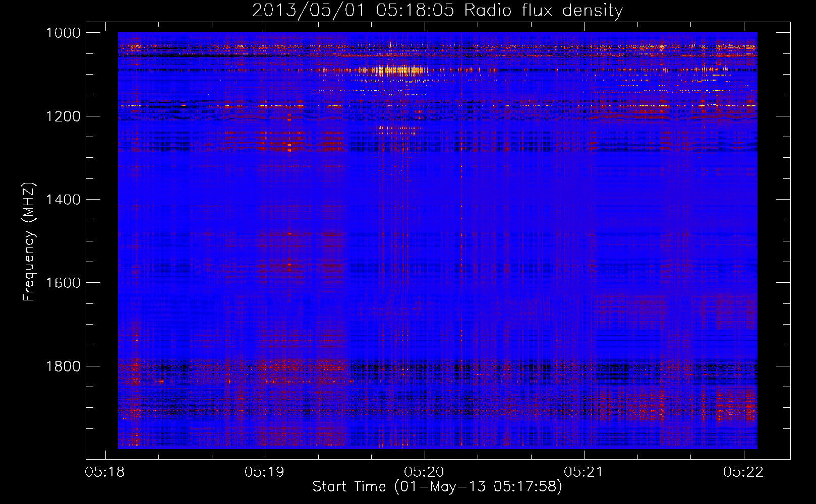This screenshot has height=504, width=816.
Task: Click the 'Start Time (01-May-13 05:17:58)' label
Action: pyautogui.click(x=437, y=487)
